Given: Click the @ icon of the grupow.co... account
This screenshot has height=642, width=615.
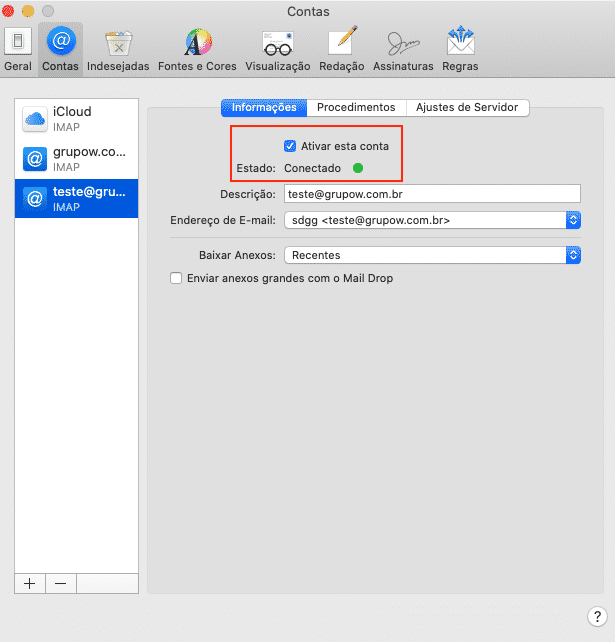Looking at the screenshot, I should [x=35, y=159].
